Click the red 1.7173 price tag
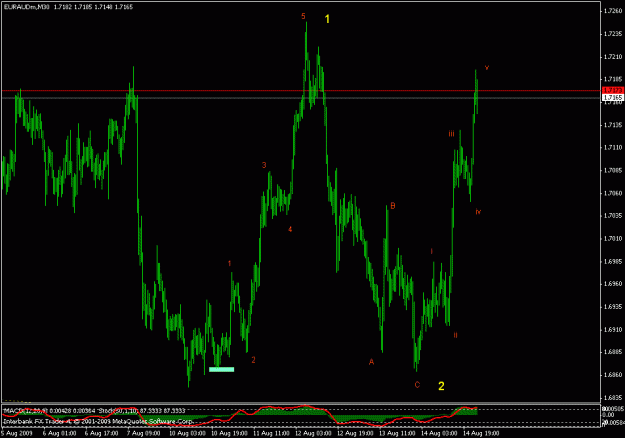The width and height of the screenshot is (625, 438). (613, 90)
